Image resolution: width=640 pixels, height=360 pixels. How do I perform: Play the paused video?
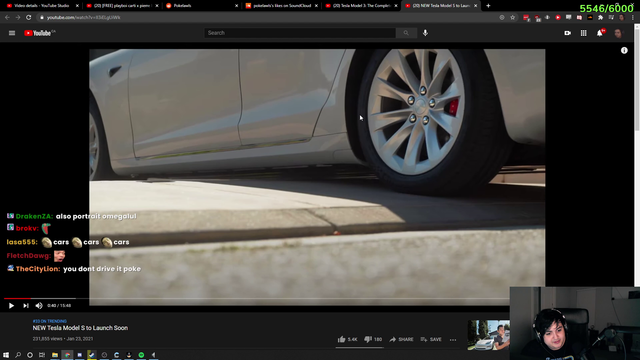pos(11,305)
